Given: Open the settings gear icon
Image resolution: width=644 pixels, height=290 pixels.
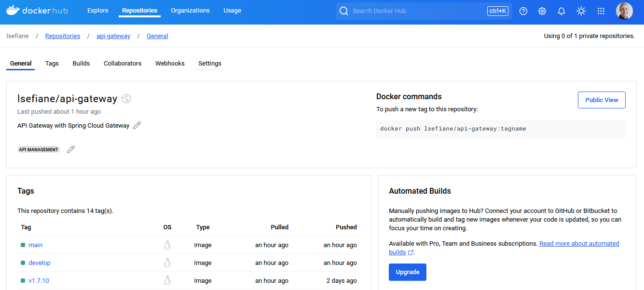Looking at the screenshot, I should coord(542,11).
